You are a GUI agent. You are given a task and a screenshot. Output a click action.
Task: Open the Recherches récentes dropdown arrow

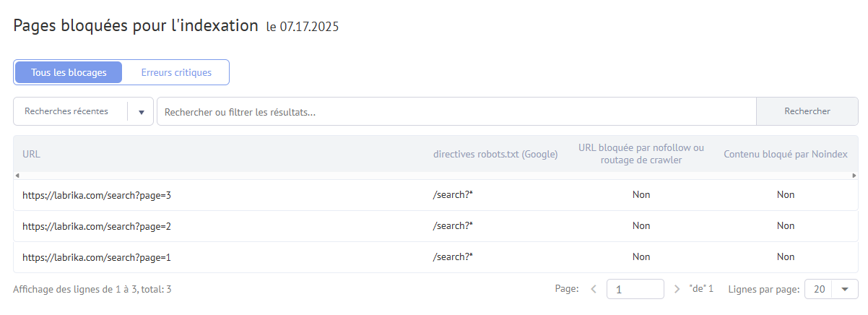click(142, 112)
